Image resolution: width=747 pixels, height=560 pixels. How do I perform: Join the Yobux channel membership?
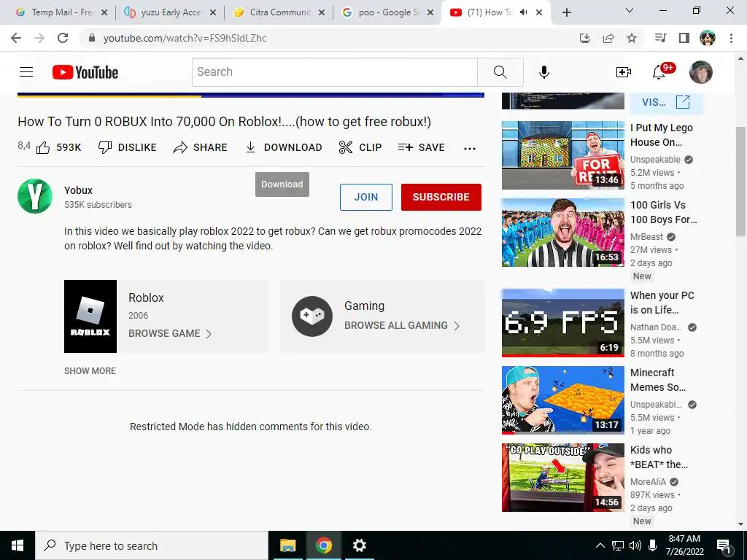(x=366, y=197)
